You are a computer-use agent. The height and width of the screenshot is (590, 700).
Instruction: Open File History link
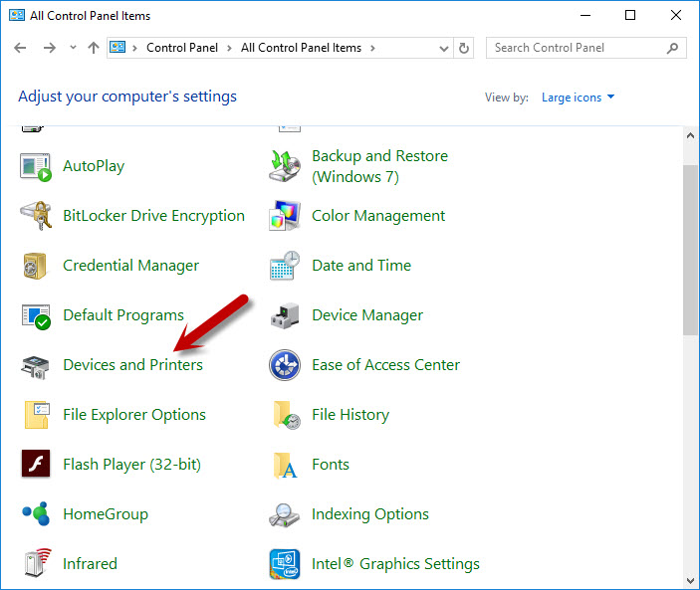point(350,415)
